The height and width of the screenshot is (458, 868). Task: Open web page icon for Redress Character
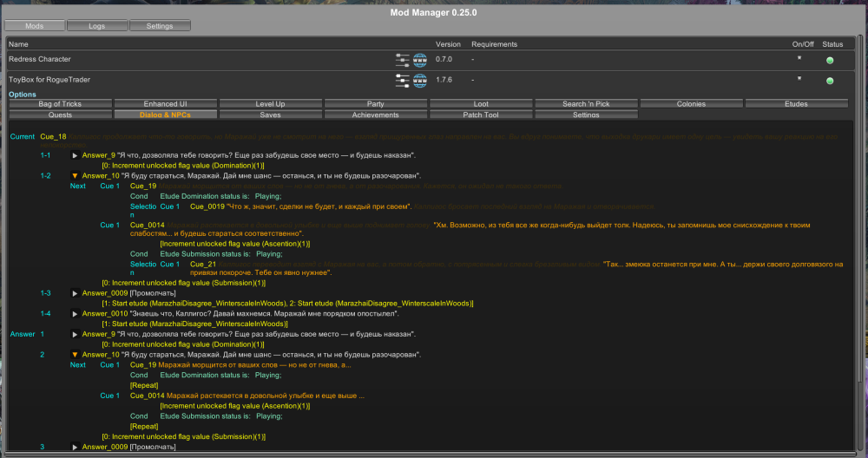pos(420,60)
